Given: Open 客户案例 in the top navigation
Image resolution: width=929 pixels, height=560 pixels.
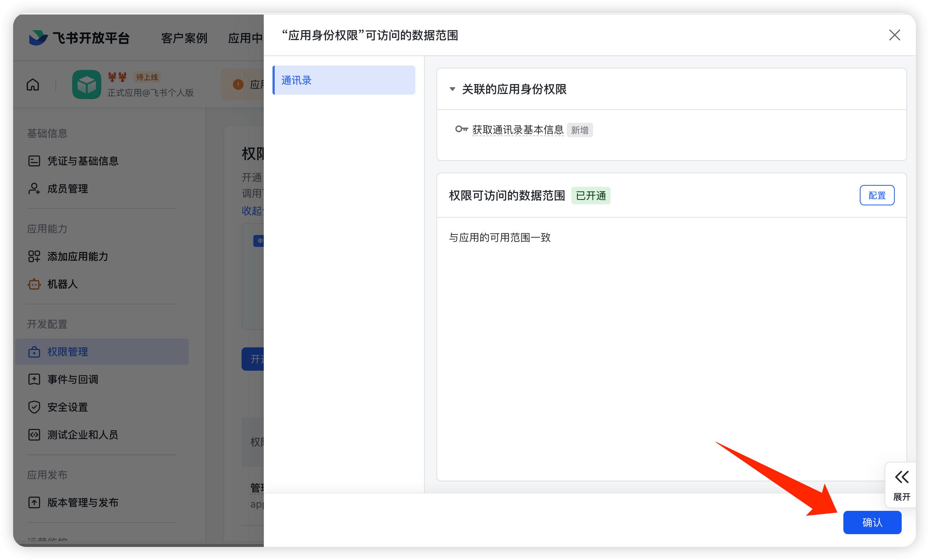Looking at the screenshot, I should coord(184,38).
